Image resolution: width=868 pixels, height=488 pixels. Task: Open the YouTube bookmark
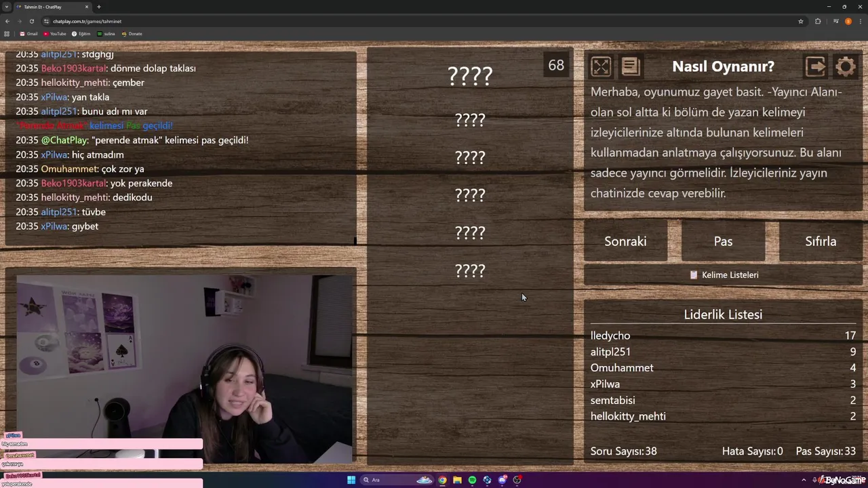coord(55,34)
